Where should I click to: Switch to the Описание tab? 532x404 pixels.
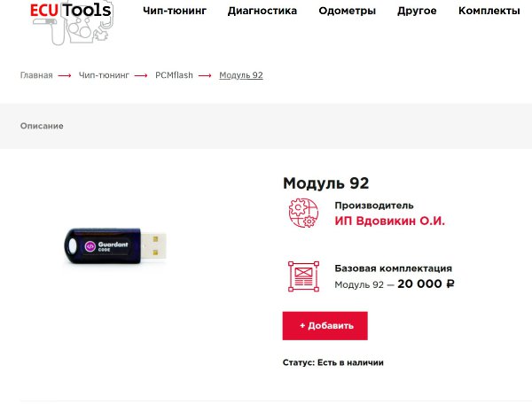42,126
